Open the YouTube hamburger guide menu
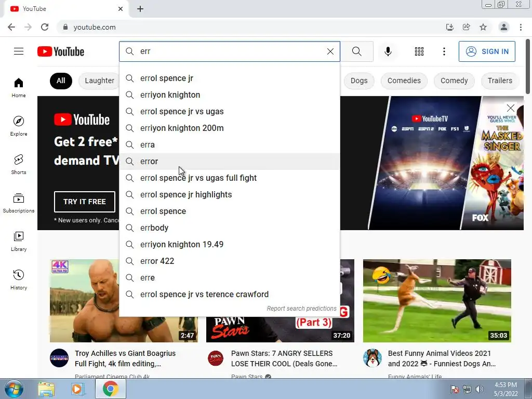The width and height of the screenshot is (532, 399). pyautogui.click(x=19, y=51)
